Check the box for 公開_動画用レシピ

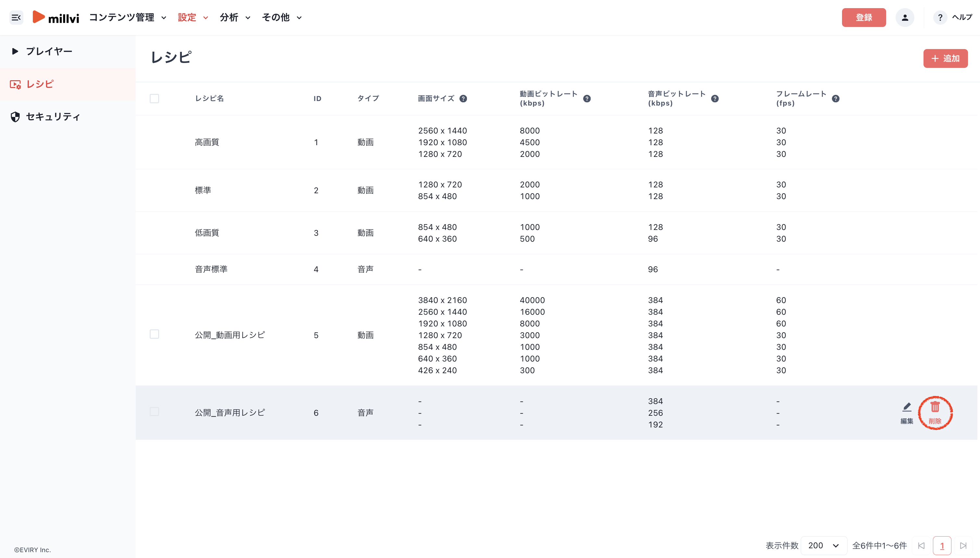click(x=154, y=334)
